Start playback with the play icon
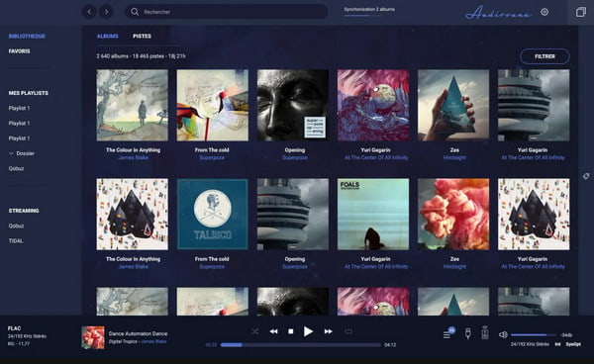Screen dimensions: 594x364 (x=308, y=331)
